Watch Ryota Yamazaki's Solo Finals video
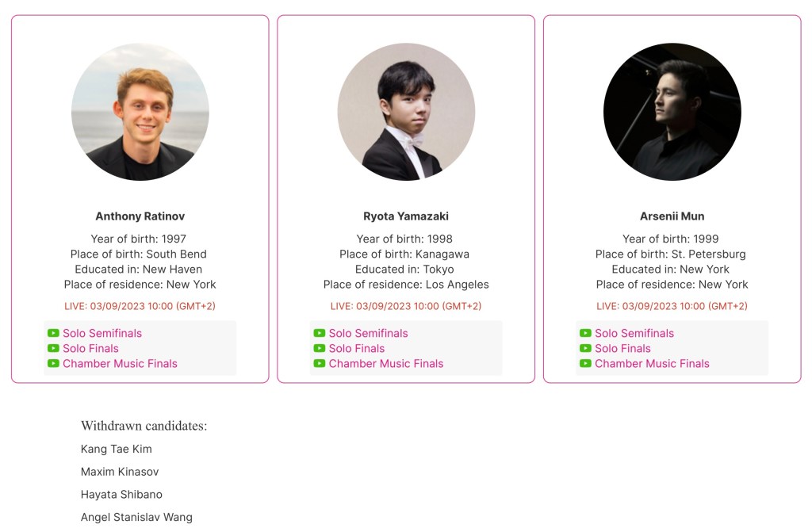 point(357,349)
